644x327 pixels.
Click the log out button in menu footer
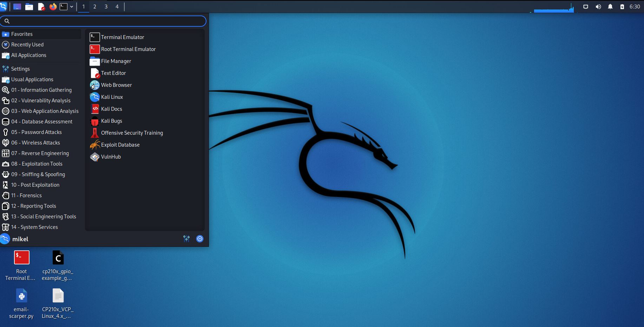200,239
